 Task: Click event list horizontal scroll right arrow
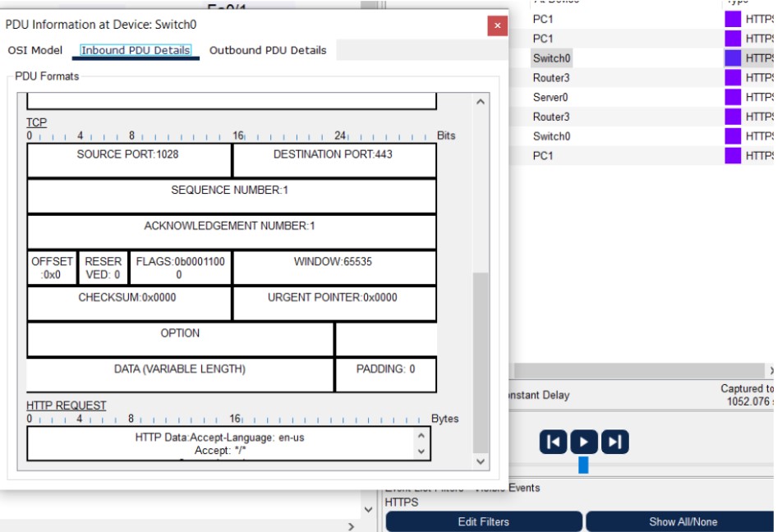pos(770,371)
